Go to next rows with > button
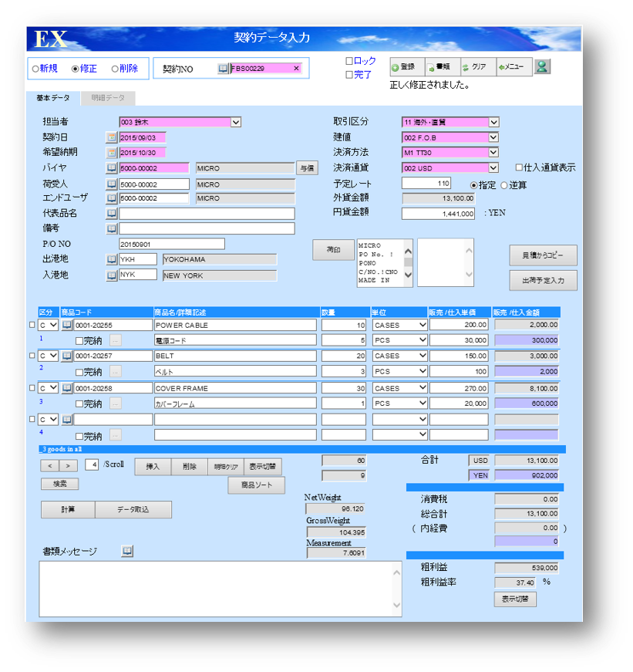Viewport: 633px width, 672px height. point(69,465)
